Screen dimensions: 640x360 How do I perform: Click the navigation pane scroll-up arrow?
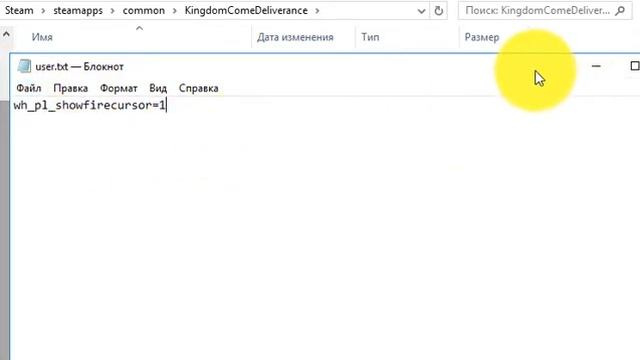(6, 35)
